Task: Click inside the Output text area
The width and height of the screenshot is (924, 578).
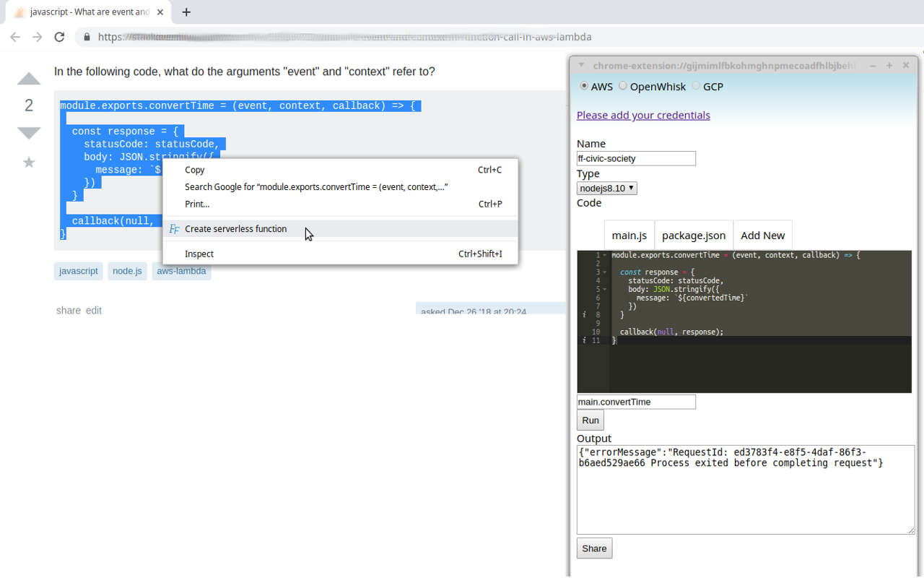Action: coord(746,490)
